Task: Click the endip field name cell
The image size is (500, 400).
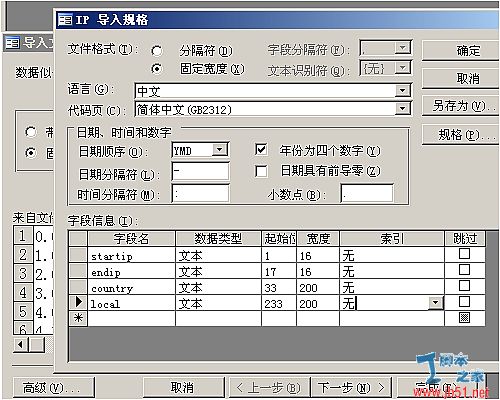Action: [132, 271]
